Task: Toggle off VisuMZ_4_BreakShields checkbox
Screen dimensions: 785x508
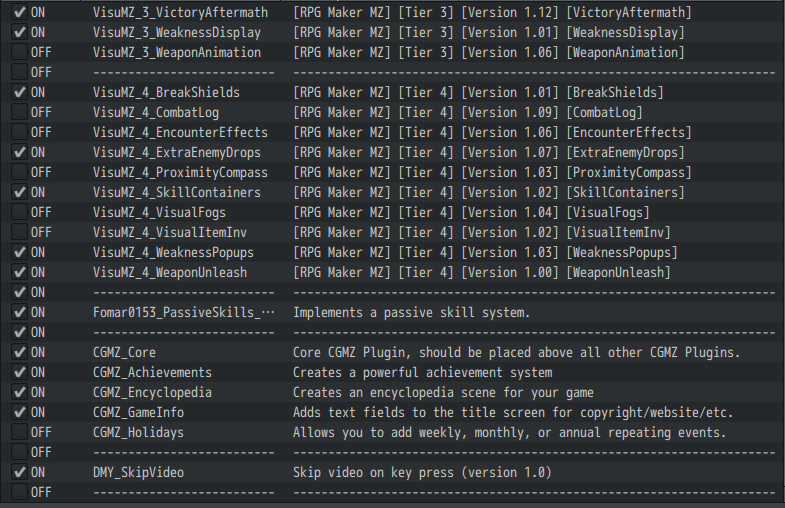Action: coord(20,92)
